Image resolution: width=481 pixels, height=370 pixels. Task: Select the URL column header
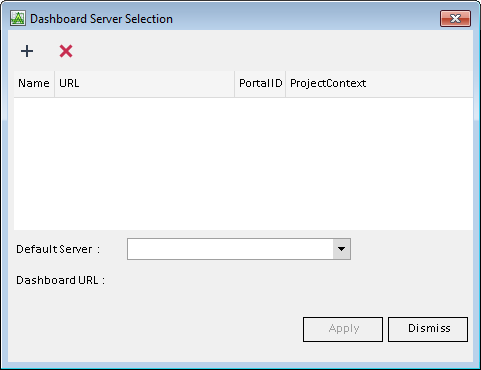pyautogui.click(x=144, y=83)
